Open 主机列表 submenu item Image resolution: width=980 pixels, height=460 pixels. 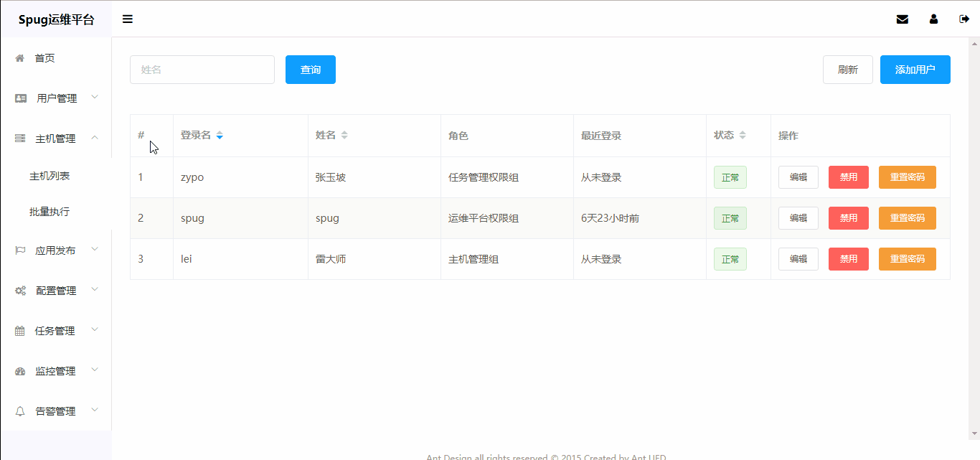pos(50,176)
